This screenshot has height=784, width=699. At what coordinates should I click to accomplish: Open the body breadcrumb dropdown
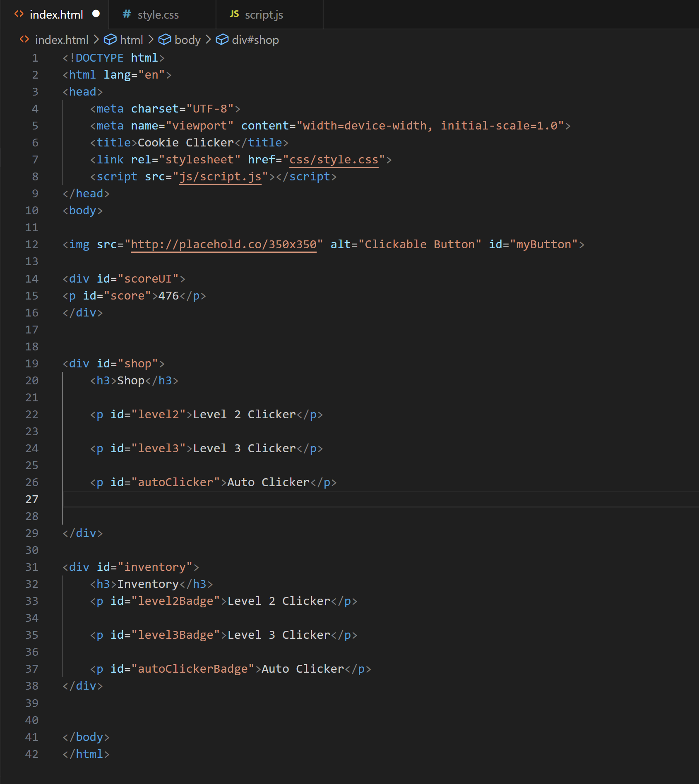[x=187, y=40]
